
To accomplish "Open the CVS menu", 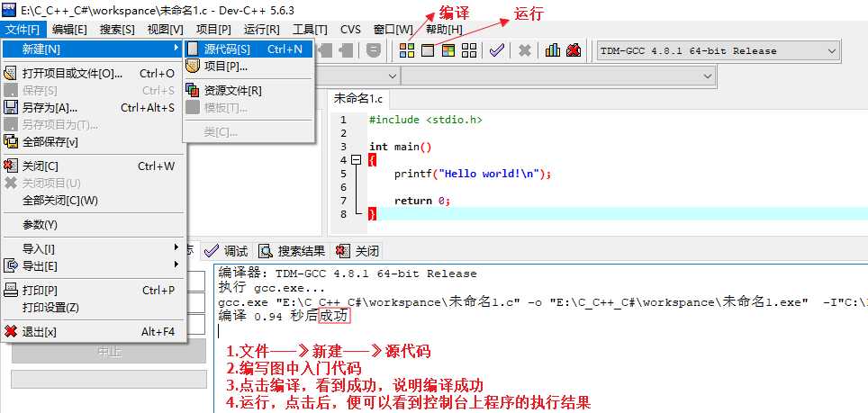I will pyautogui.click(x=350, y=30).
